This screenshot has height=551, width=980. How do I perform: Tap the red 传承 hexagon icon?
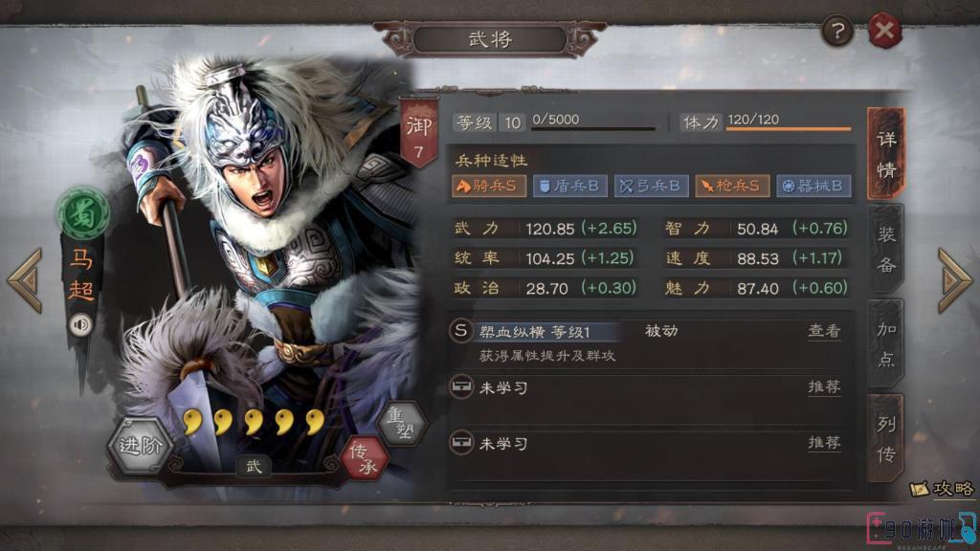click(x=364, y=458)
